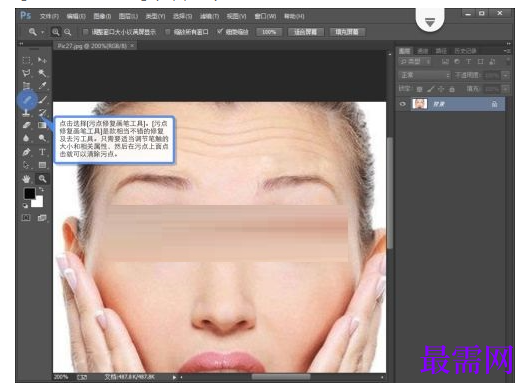The height and width of the screenshot is (391, 532).
Task: Switch to the 历史记录 history tab
Action: point(466,51)
